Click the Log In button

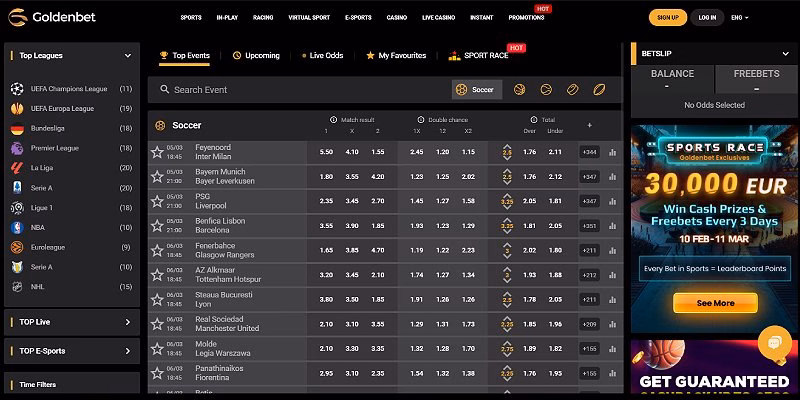click(x=707, y=17)
